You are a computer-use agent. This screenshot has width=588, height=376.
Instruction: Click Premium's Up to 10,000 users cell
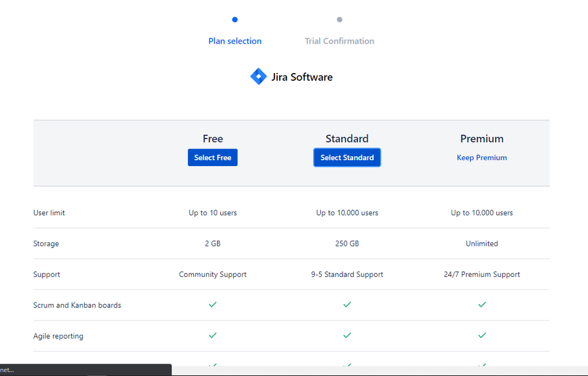click(482, 213)
